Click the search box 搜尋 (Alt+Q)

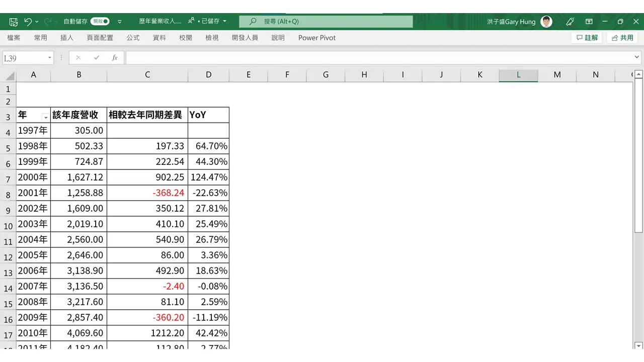[326, 22]
